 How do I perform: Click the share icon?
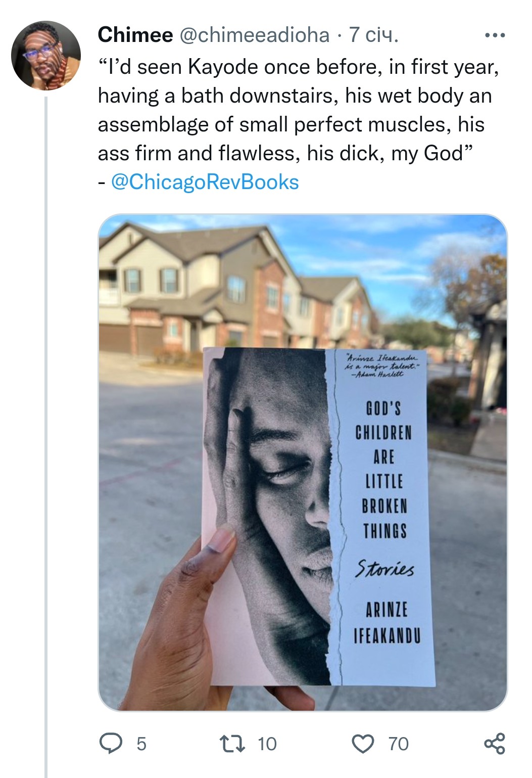coord(494,744)
